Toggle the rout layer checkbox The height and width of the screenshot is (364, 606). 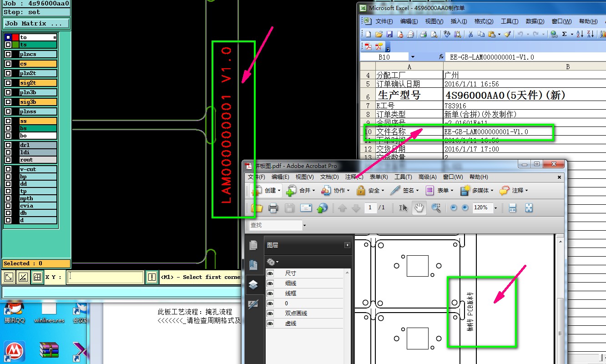[8, 160]
